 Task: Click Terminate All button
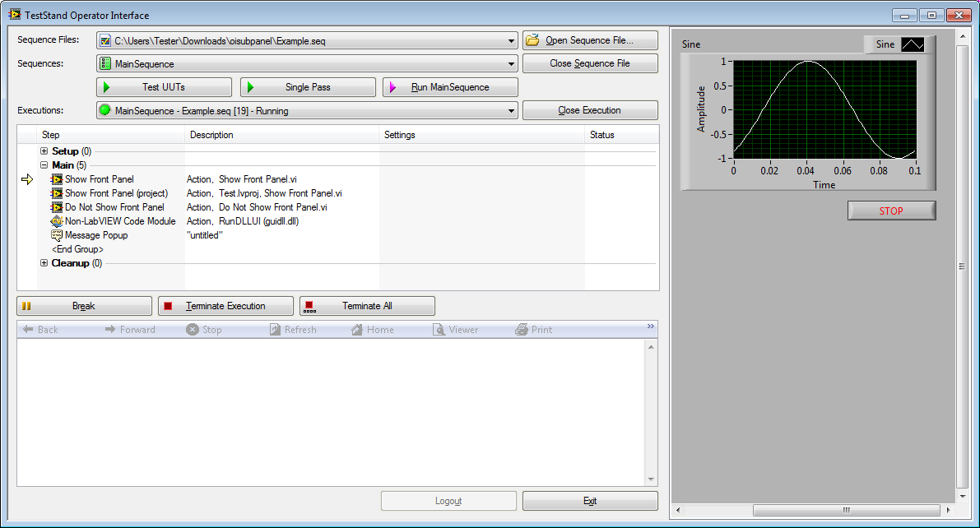pos(367,306)
